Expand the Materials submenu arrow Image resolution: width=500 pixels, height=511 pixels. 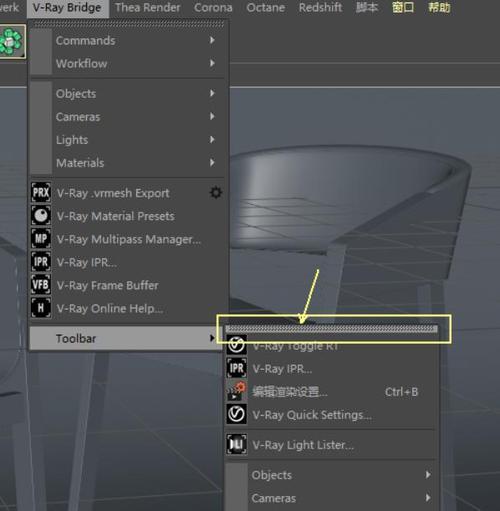coord(212,162)
